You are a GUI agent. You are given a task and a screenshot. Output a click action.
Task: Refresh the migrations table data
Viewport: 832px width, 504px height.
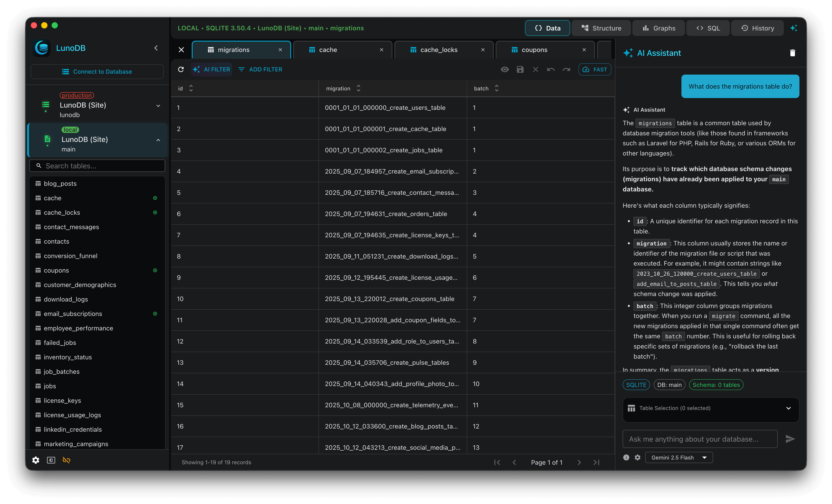181,69
